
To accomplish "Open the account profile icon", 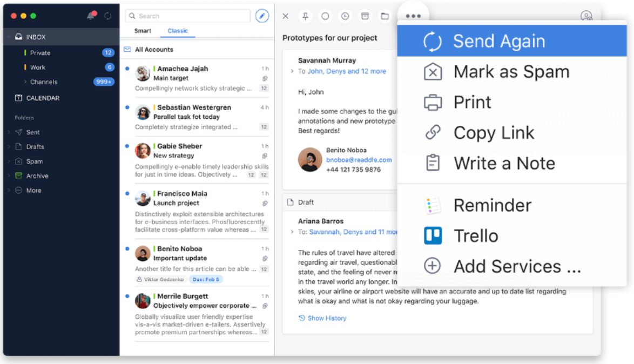I will pos(586,16).
